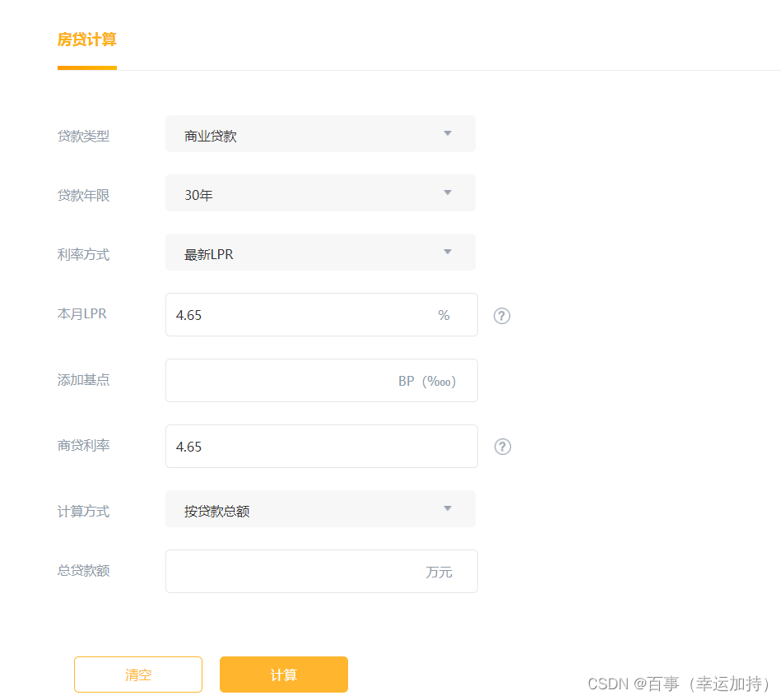Click the 添加基点 label
Image resolution: width=781 pixels, height=700 pixels.
(x=83, y=380)
